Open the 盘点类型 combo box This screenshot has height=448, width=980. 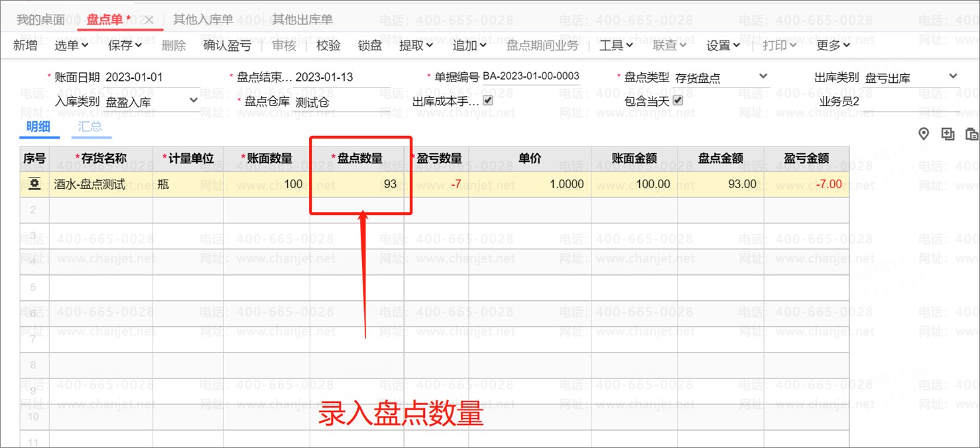pos(721,78)
